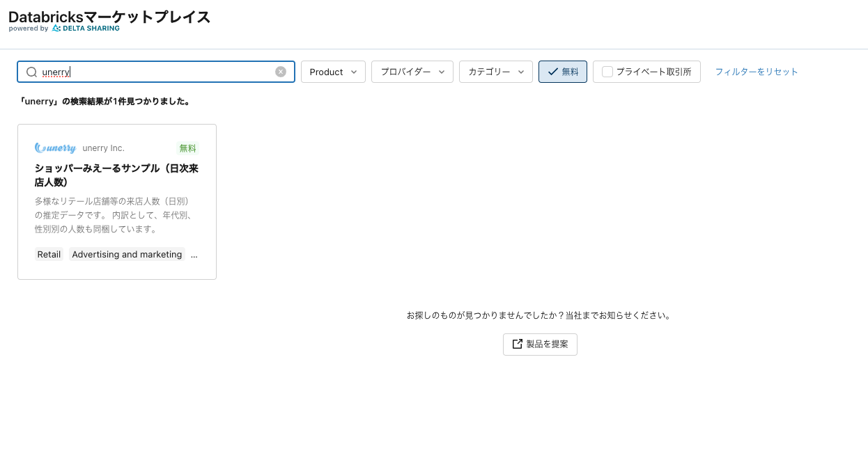Image resolution: width=868 pixels, height=451 pixels.
Task: Click the external link icon in 製品を提案 button
Action: [518, 344]
